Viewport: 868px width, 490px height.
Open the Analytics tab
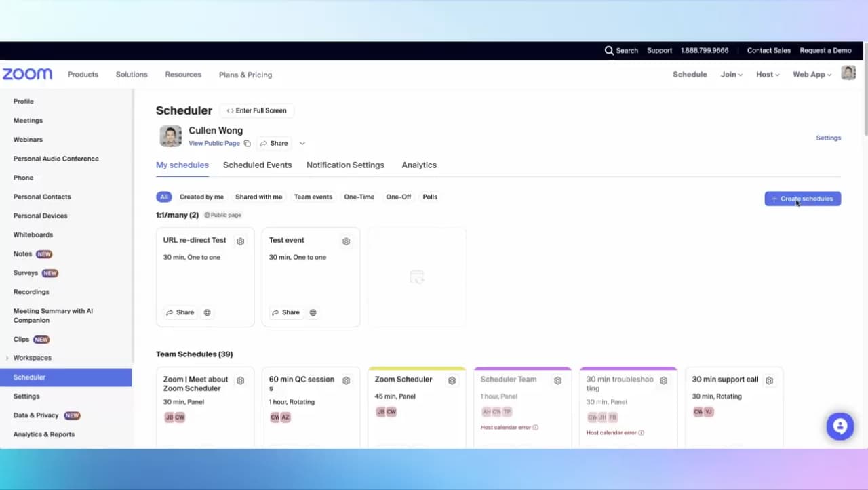[x=418, y=165]
